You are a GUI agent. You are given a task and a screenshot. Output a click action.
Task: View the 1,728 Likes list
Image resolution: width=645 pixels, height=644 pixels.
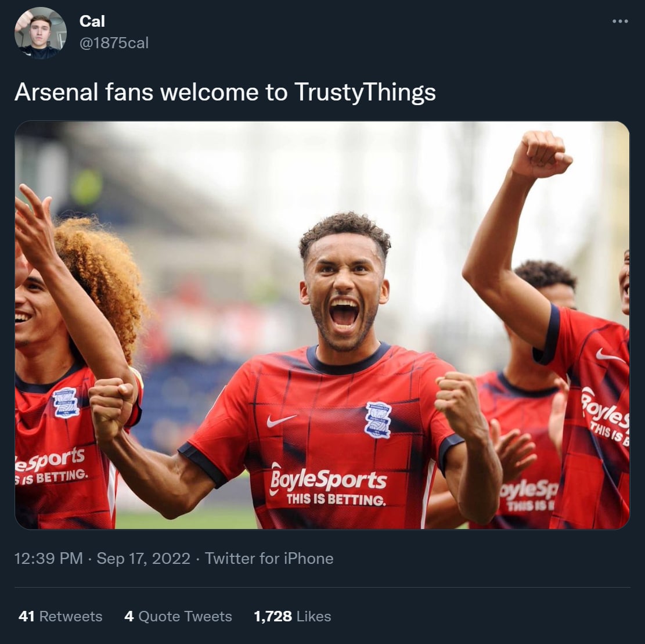292,616
